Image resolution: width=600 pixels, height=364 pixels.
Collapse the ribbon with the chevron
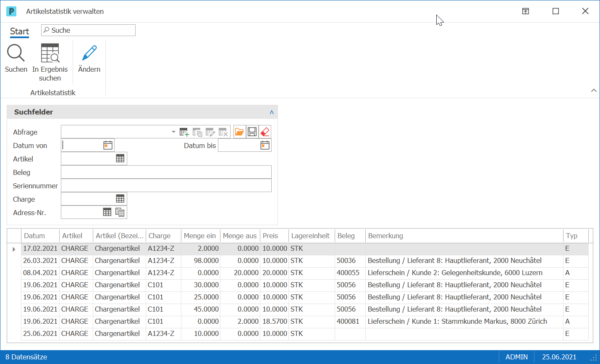(x=594, y=90)
